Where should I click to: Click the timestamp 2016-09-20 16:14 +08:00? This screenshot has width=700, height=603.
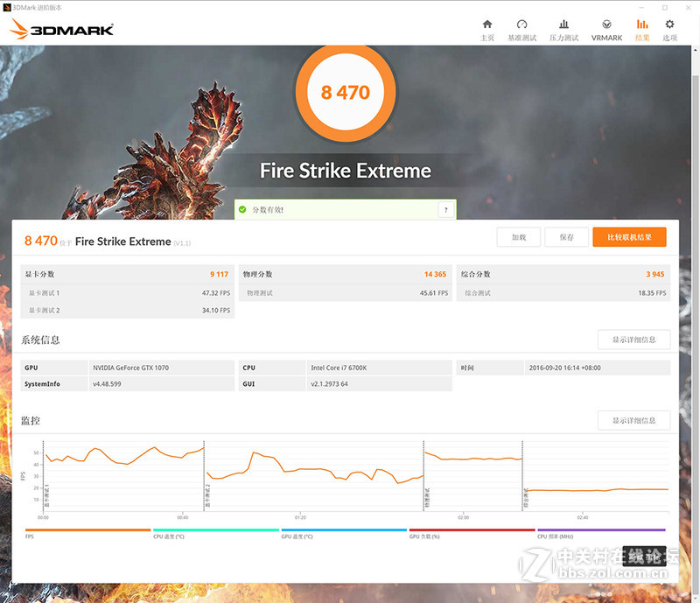point(564,368)
